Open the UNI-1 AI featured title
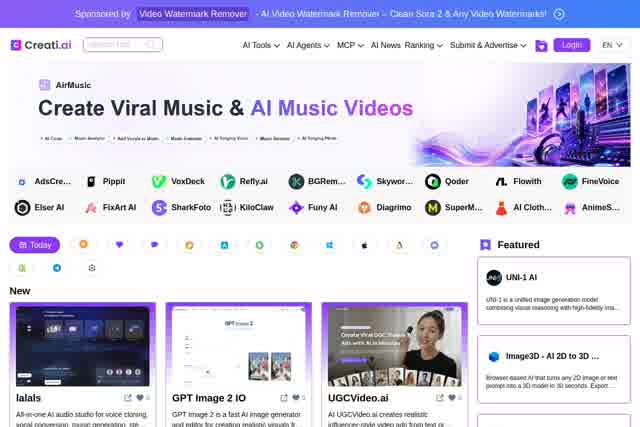 521,278
